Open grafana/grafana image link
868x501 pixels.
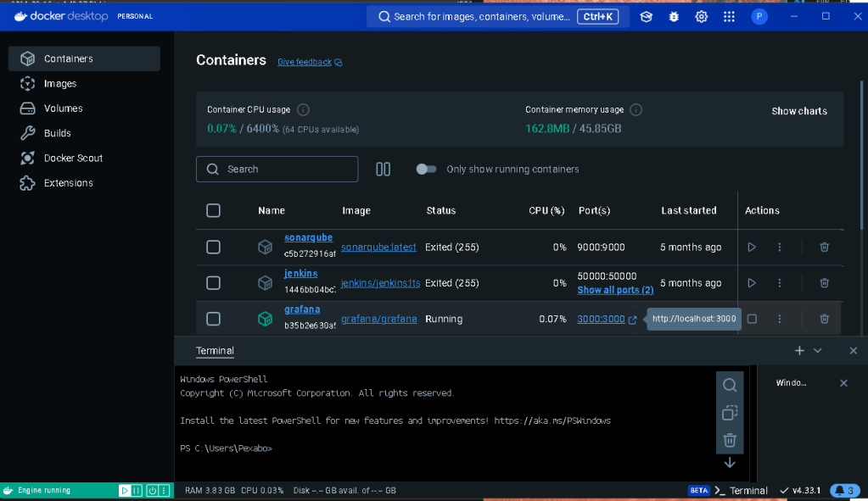[x=378, y=319]
